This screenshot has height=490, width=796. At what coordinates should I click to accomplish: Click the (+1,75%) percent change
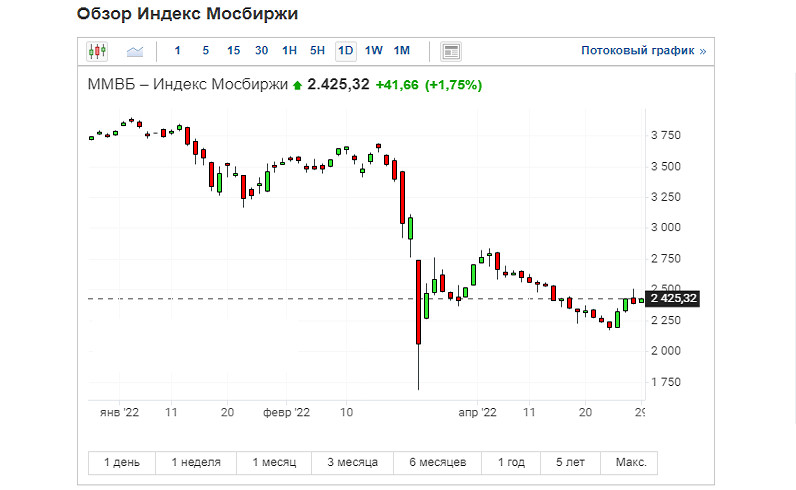(x=453, y=85)
